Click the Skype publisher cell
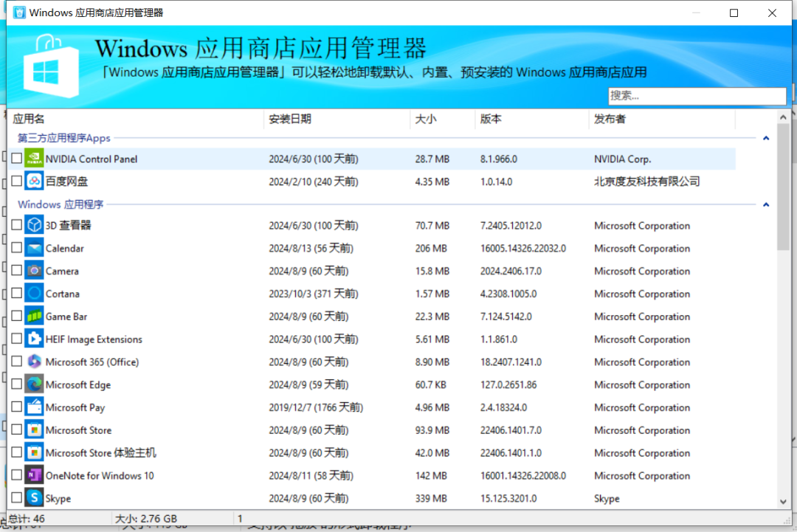The image size is (797, 532). coord(607,499)
